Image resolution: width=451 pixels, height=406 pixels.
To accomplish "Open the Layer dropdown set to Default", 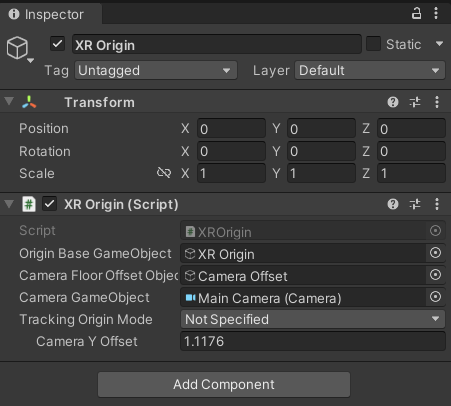I will click(370, 70).
